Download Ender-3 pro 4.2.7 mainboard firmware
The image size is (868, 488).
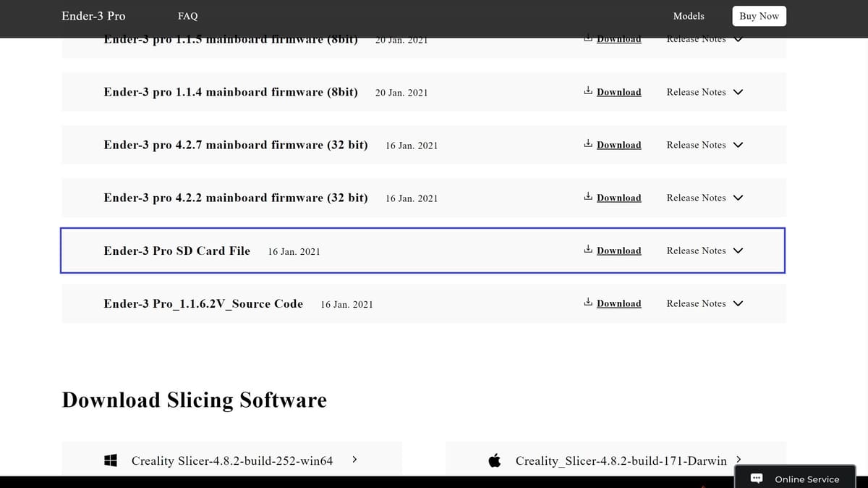pos(618,145)
